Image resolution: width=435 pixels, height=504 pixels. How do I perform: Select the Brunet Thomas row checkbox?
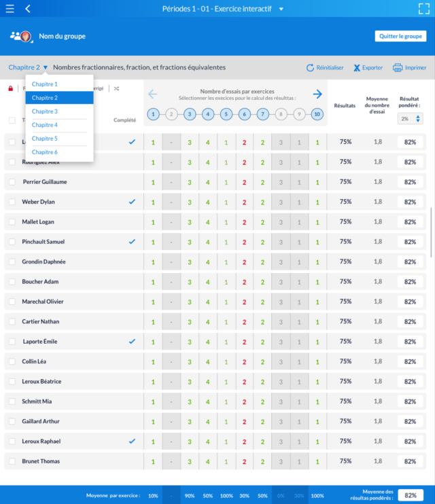click(12, 461)
